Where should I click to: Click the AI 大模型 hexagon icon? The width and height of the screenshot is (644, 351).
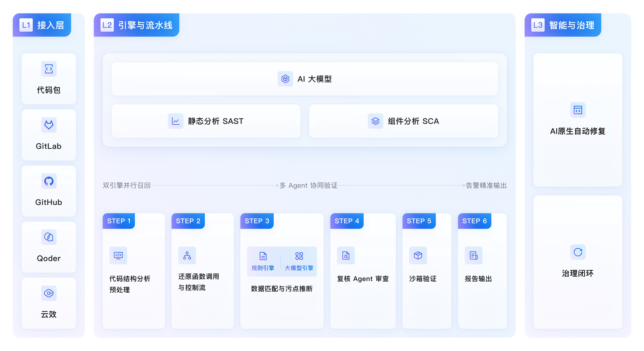(285, 79)
